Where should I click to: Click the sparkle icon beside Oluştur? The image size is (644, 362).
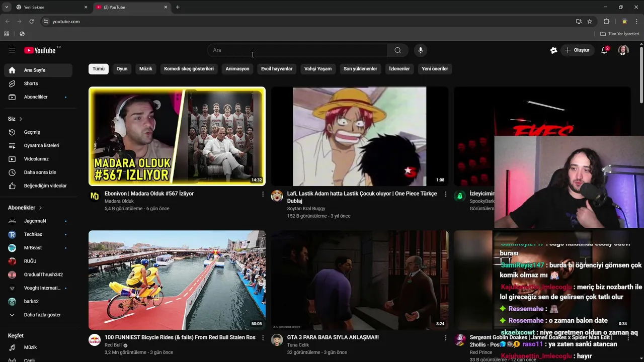pos(553,50)
